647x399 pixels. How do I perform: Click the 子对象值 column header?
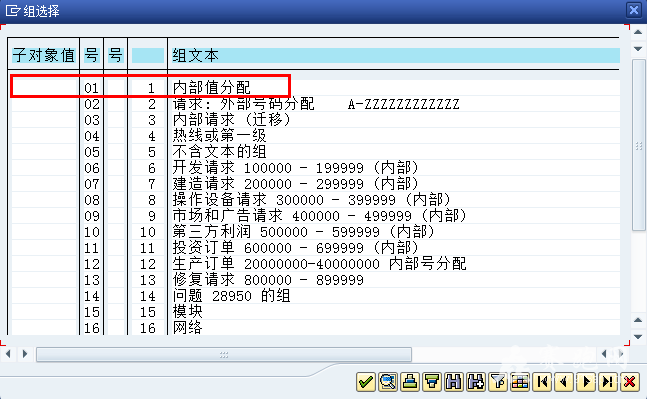point(43,55)
